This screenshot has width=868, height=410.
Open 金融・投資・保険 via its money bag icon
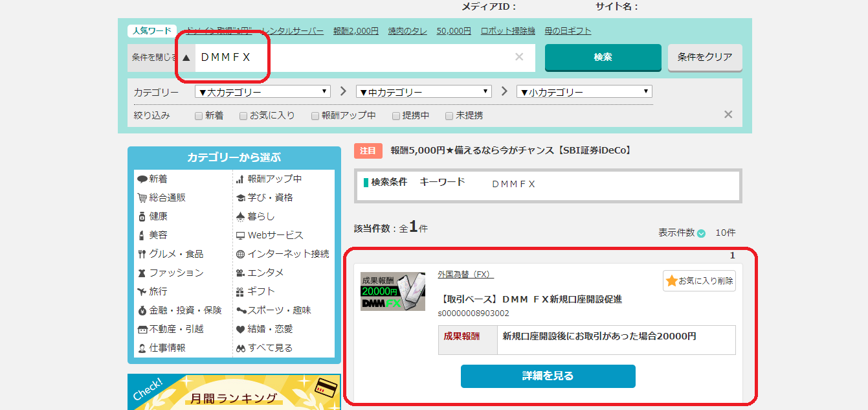pyautogui.click(x=142, y=311)
